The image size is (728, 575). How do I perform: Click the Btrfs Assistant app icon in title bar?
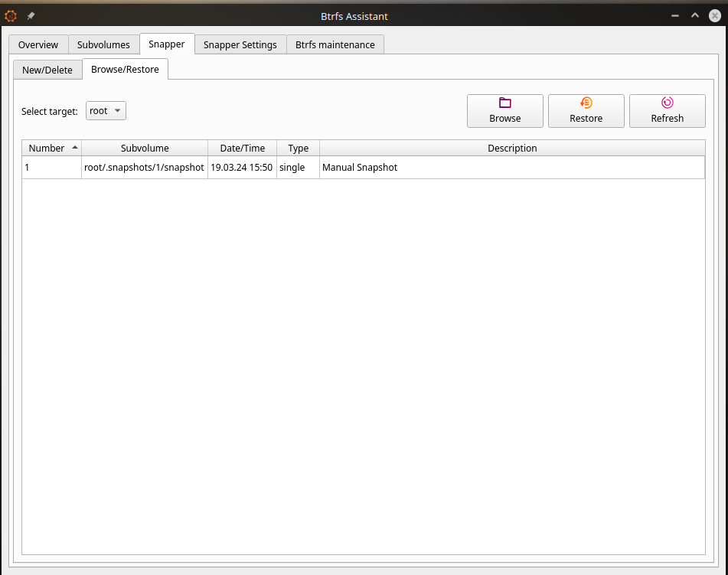click(11, 15)
